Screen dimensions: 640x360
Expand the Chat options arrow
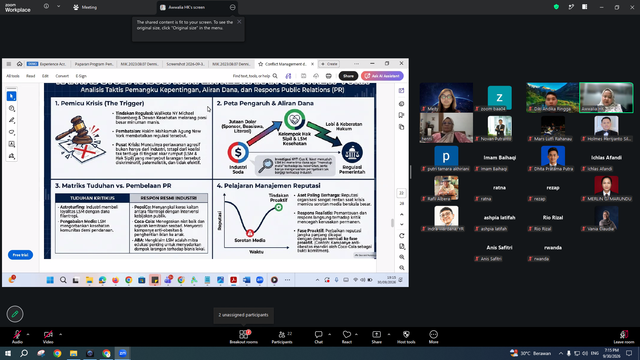click(x=329, y=334)
